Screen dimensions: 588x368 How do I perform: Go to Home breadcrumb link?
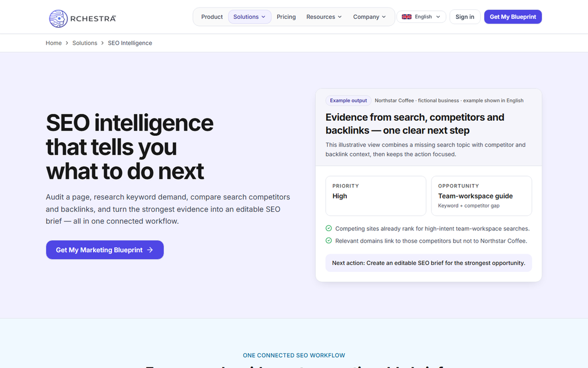[x=53, y=43]
